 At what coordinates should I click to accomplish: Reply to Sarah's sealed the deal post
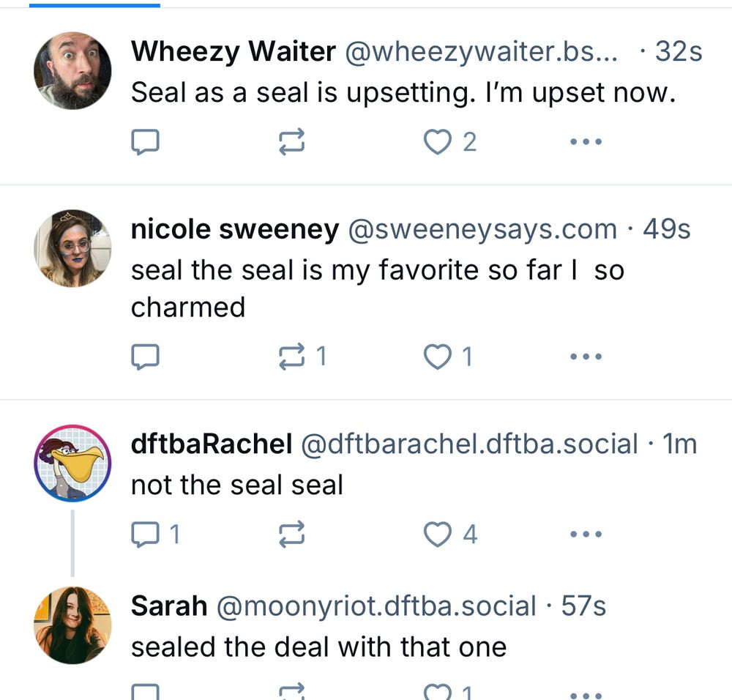coord(145,690)
